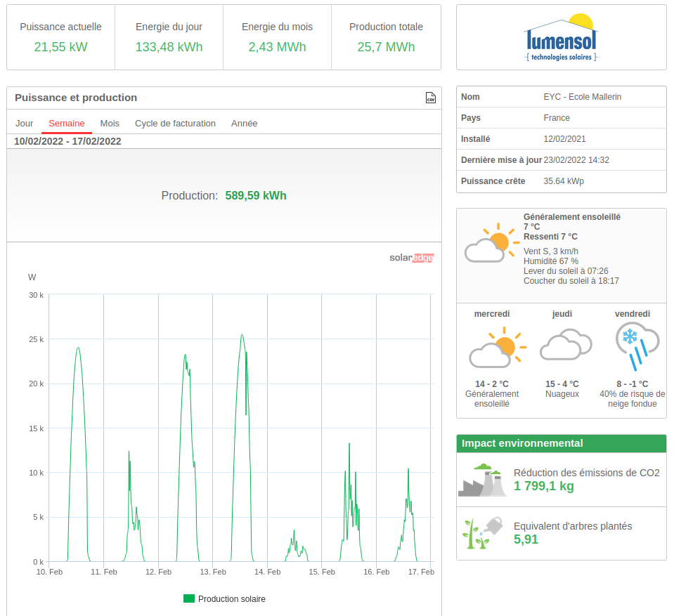The image size is (674, 616).
Task: Click the CO2 emissions factory icon
Action: coord(482,480)
